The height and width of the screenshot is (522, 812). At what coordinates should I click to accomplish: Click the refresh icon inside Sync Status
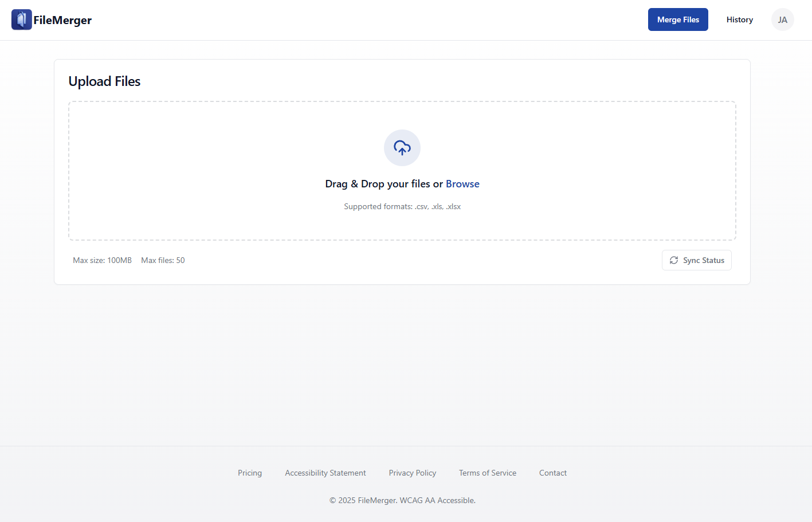coord(674,260)
